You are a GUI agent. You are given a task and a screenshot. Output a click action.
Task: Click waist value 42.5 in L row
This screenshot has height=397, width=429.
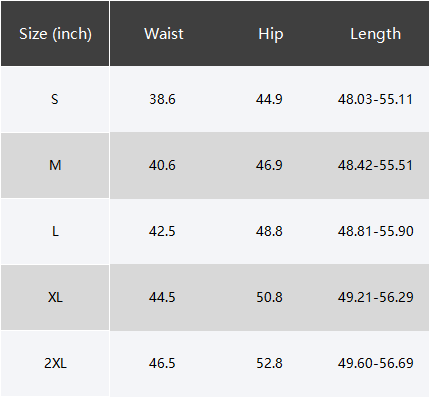162,231
